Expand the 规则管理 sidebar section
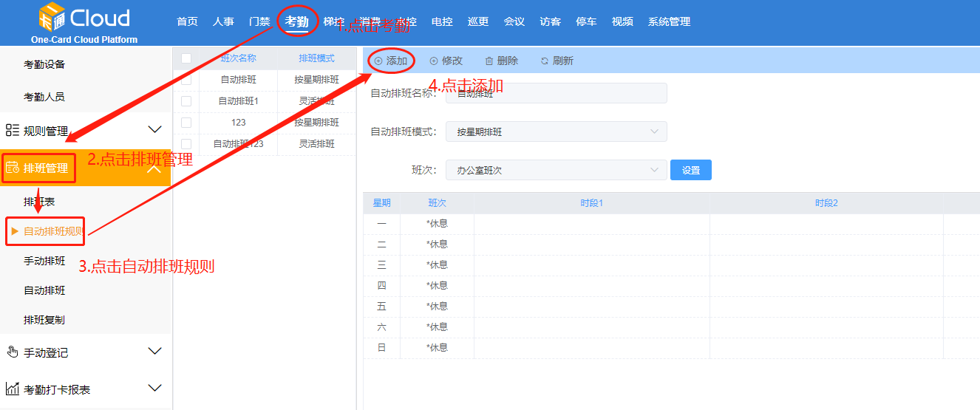Screen dimensions: 980x410 (154, 131)
